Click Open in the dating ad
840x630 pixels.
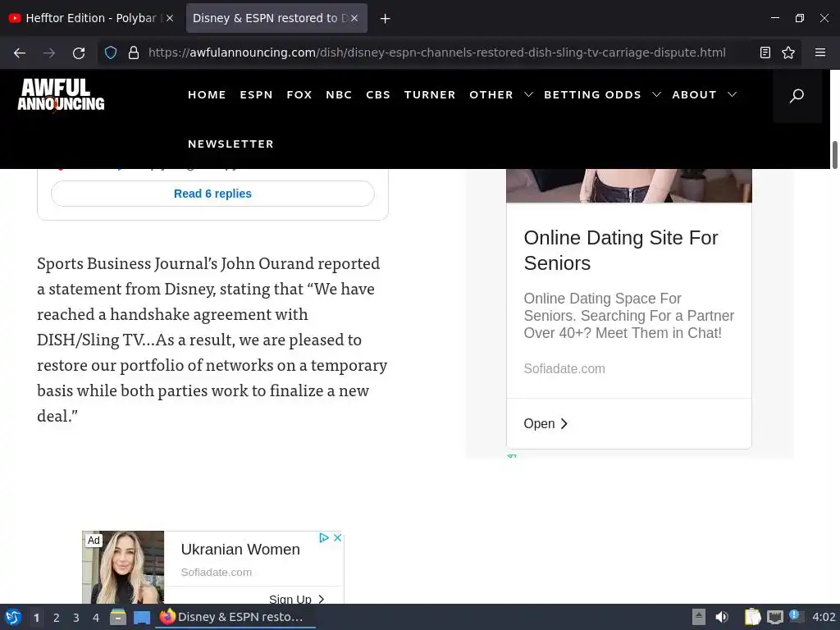546,424
